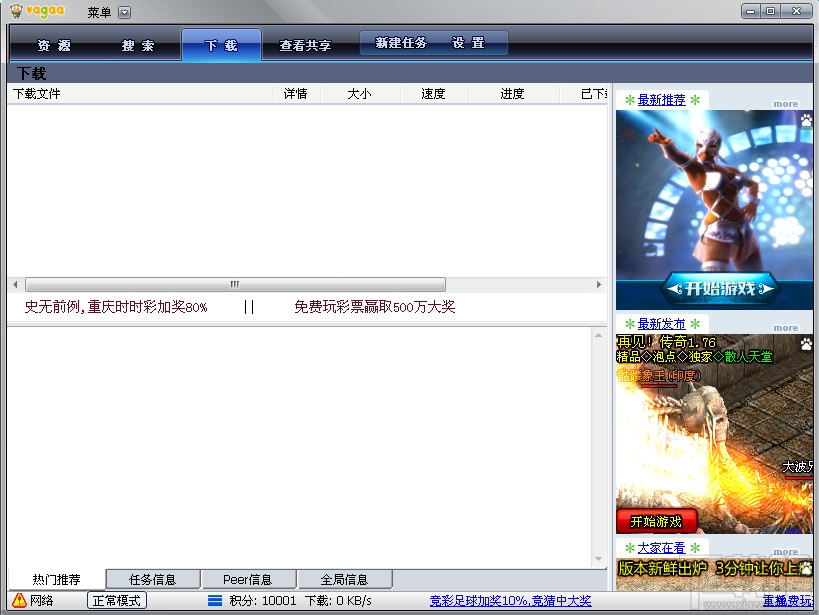Select the 热门推荐 bottom tab
This screenshot has width=819, height=615.
click(56, 579)
